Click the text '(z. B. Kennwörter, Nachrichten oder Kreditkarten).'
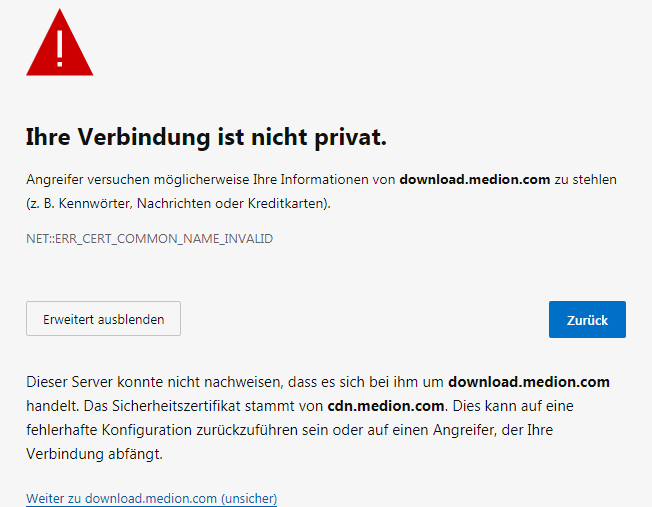 pos(178,203)
